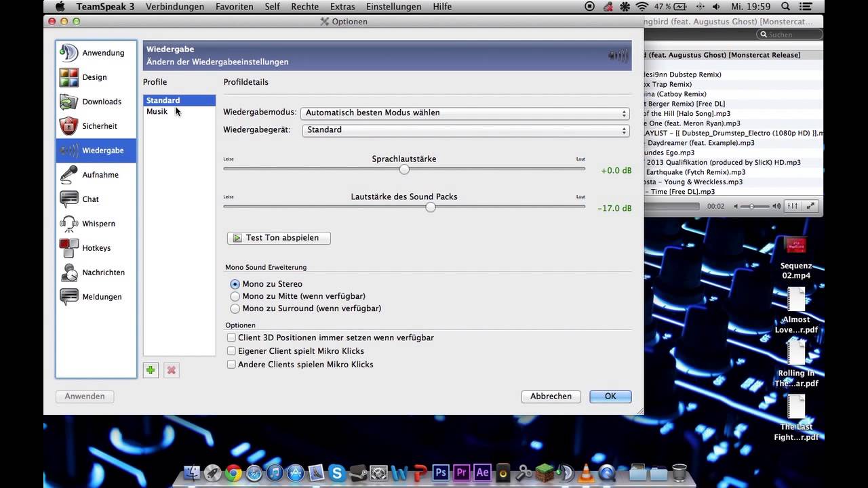
Task: Select Mono zu Surround (wenn verfügbar)
Action: (306, 308)
